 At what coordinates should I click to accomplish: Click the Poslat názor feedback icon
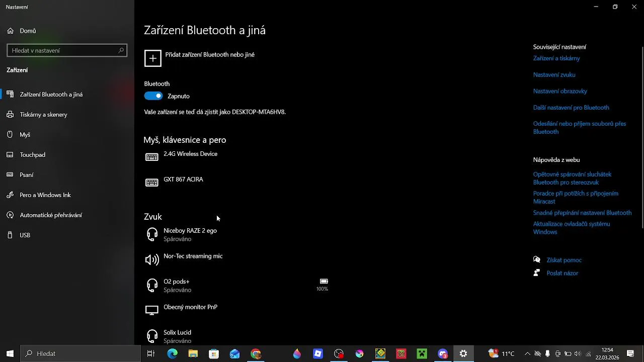(x=537, y=273)
